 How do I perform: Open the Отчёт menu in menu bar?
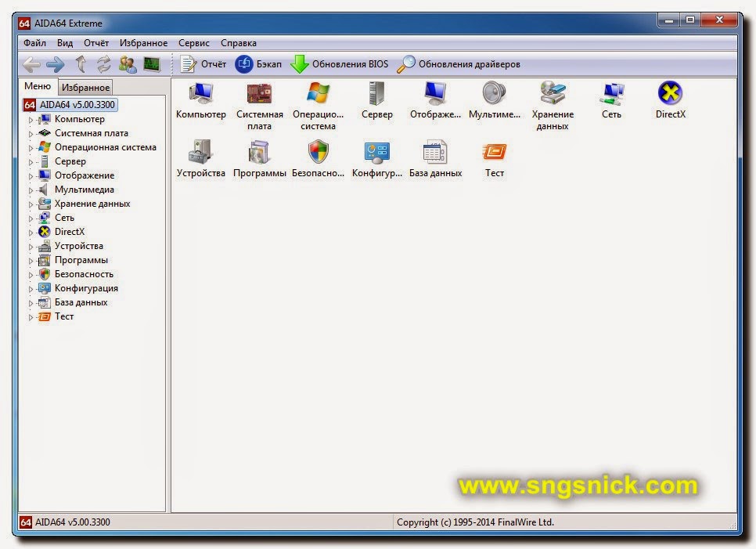96,43
